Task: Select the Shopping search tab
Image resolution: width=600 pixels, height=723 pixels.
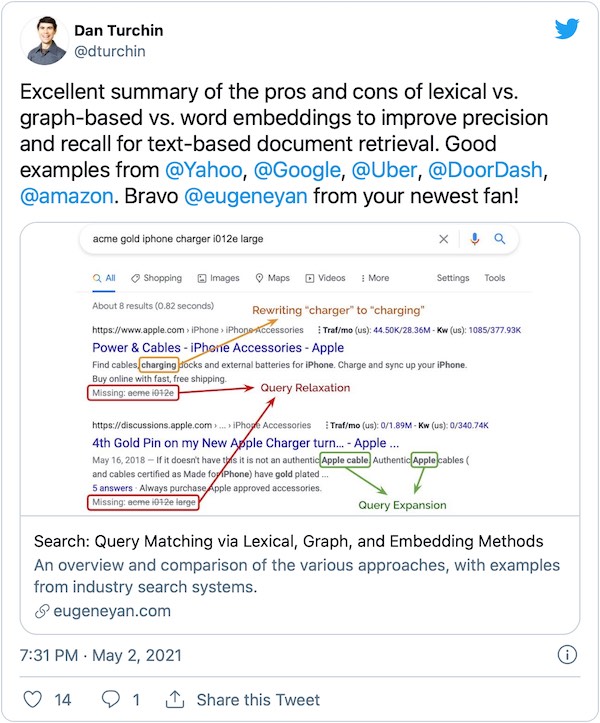Action: [x=155, y=278]
